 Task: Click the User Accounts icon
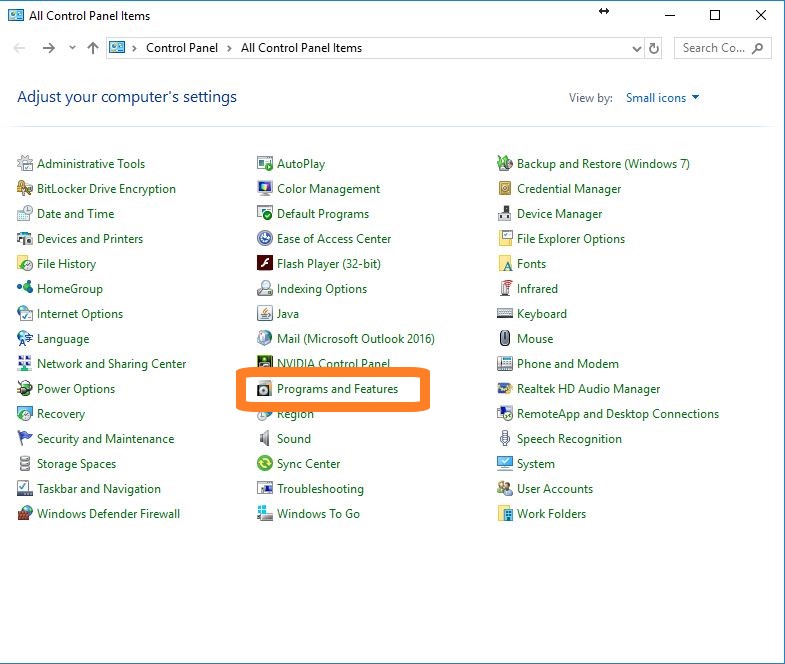coord(505,488)
